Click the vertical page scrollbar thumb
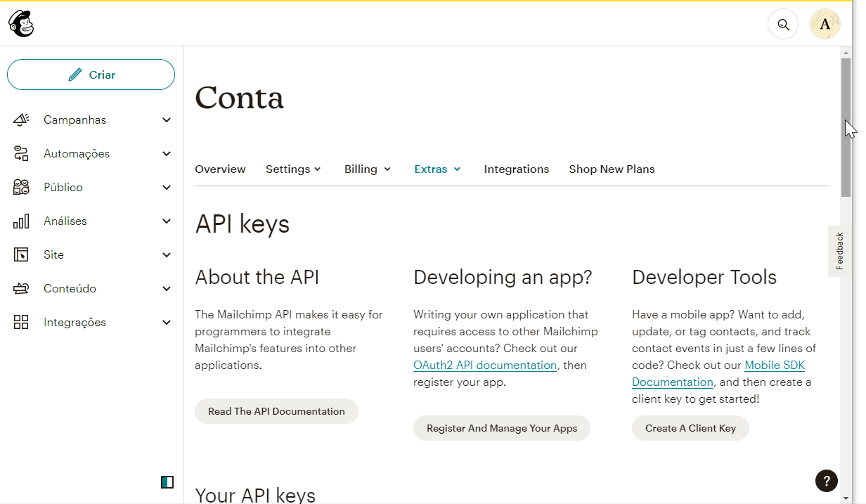 click(846, 127)
